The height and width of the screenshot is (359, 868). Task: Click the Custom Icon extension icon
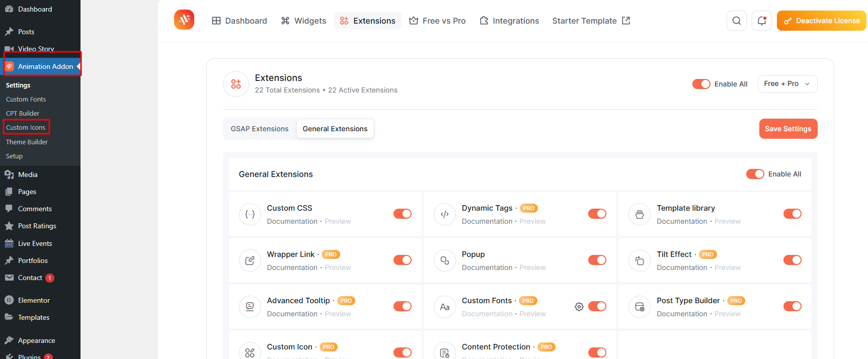tap(250, 352)
